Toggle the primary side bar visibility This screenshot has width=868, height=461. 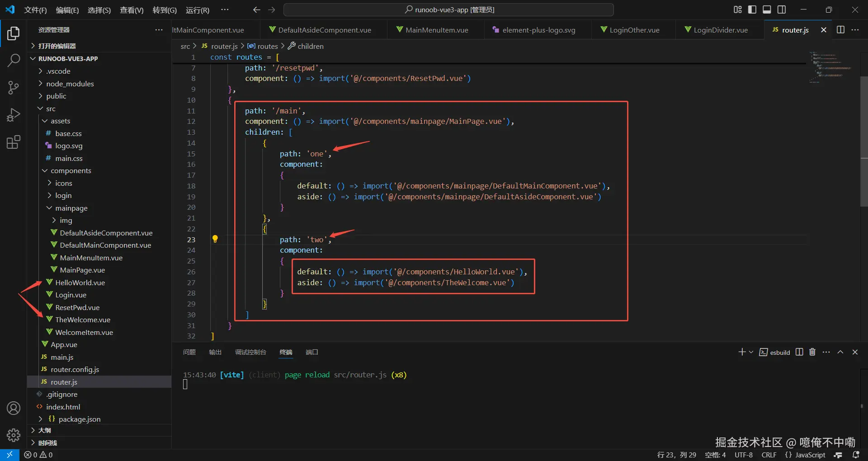pos(752,9)
